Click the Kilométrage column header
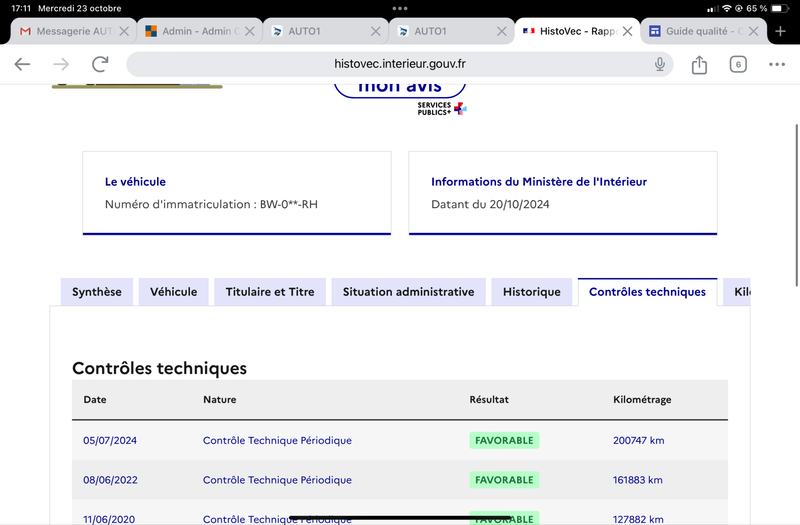This screenshot has width=800, height=525. coord(642,399)
